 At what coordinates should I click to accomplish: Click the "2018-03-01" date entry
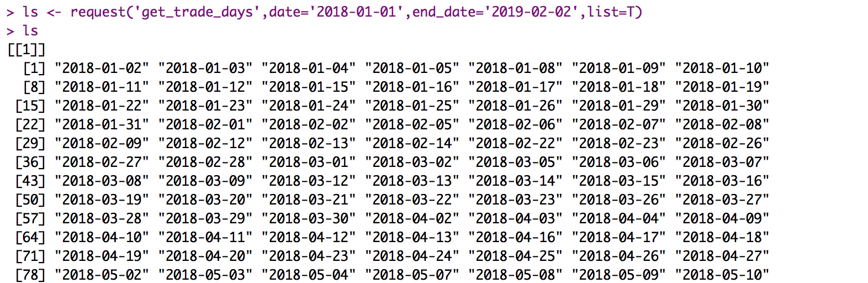(x=309, y=163)
